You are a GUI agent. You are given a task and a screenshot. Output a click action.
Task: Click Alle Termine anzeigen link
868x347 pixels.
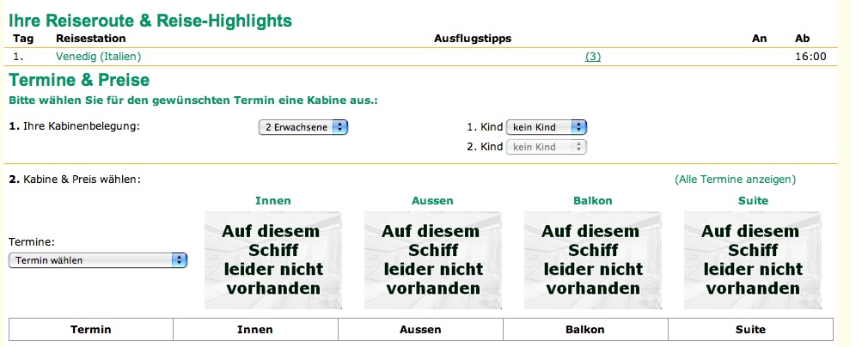pos(736,180)
